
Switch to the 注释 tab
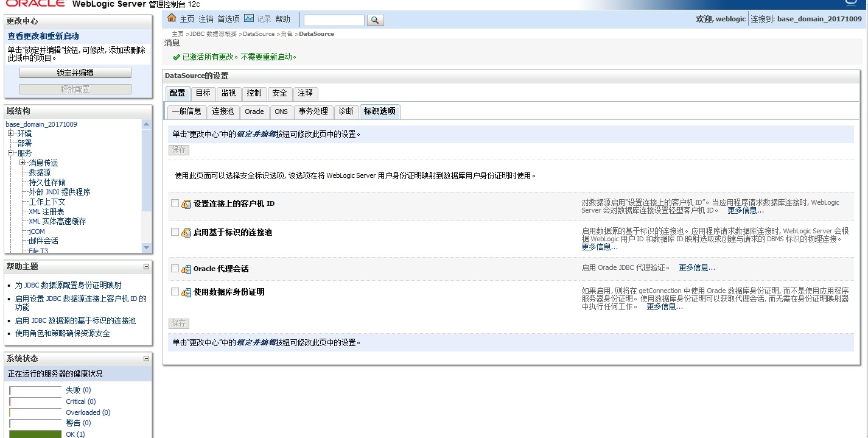click(x=306, y=93)
